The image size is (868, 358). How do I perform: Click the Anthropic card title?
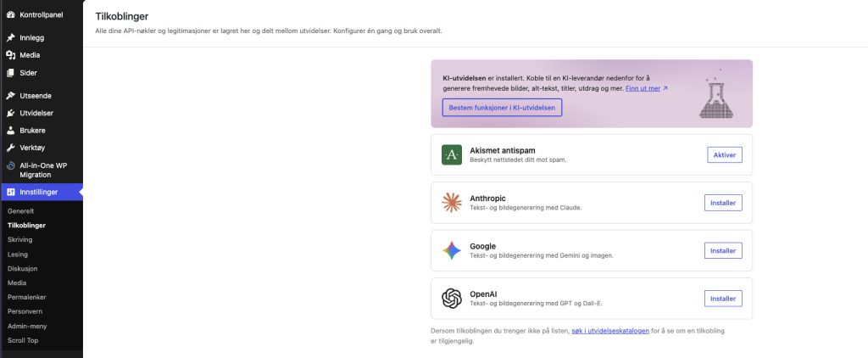(x=487, y=199)
